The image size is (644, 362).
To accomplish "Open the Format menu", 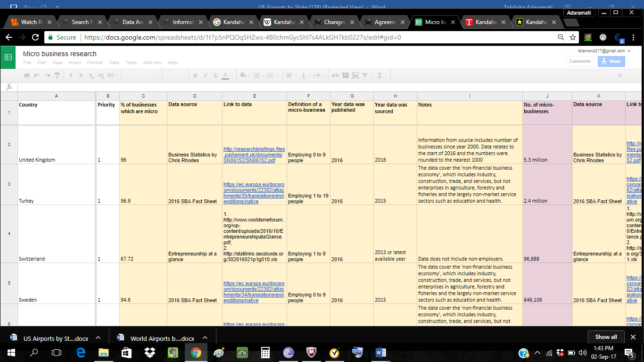I will point(95,62).
